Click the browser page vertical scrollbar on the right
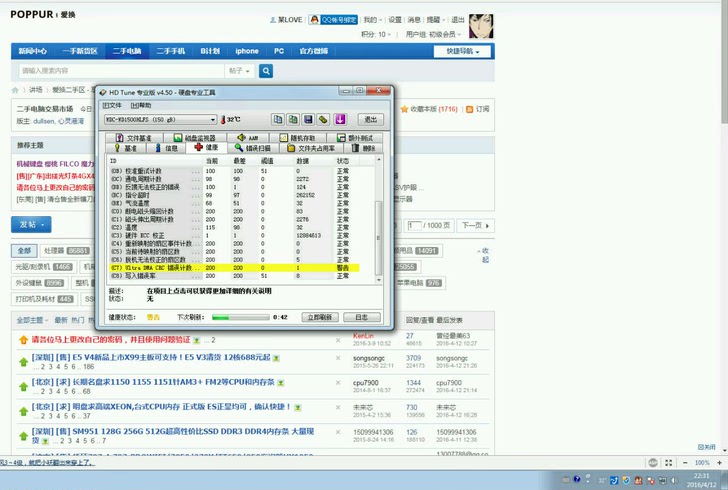Viewport: 728px width, 490px height. [724, 228]
